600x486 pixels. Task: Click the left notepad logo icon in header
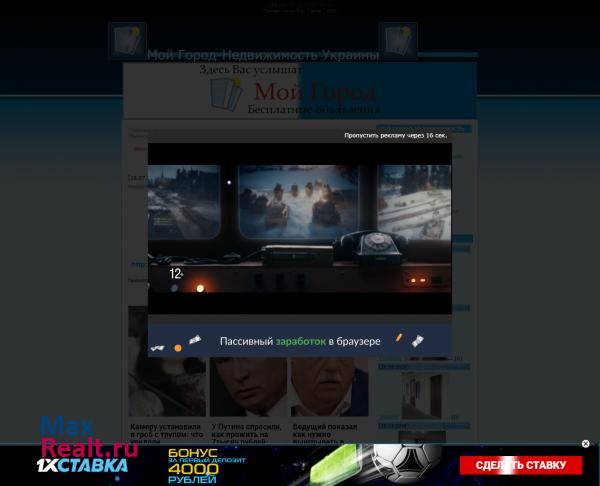[127, 41]
